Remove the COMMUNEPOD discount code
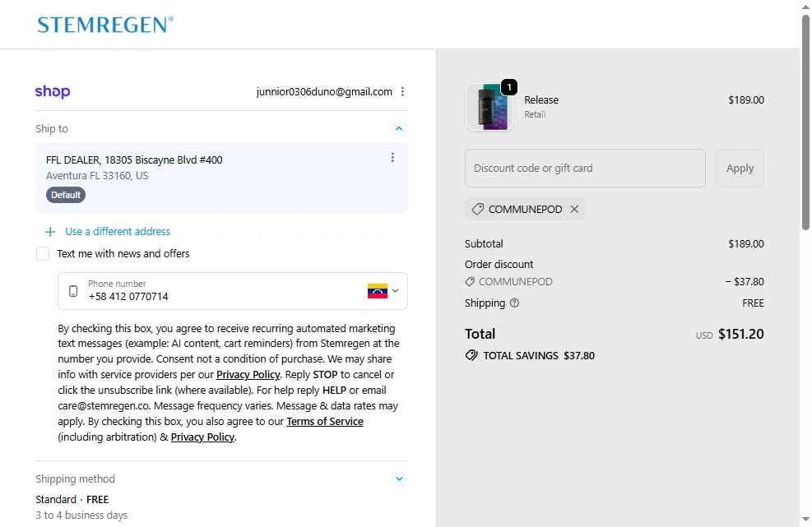Viewport: 812px width, 527px height. (x=574, y=209)
